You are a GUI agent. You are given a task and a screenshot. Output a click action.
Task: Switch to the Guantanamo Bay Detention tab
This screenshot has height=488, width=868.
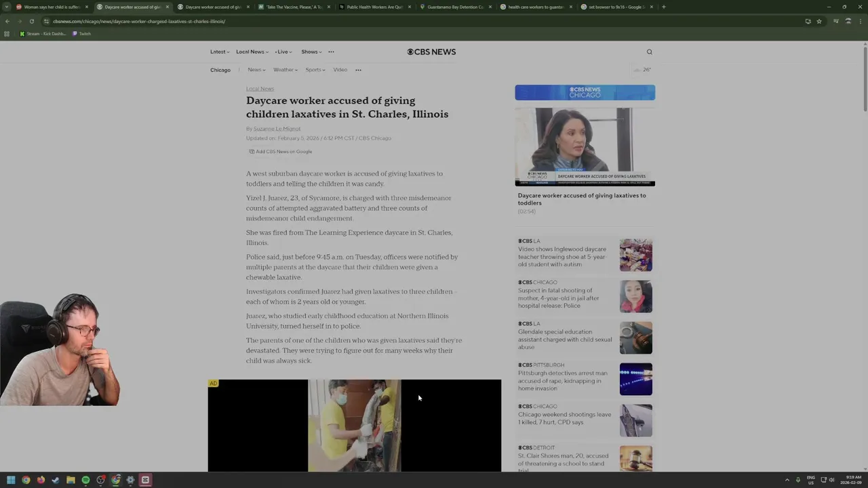pos(455,7)
